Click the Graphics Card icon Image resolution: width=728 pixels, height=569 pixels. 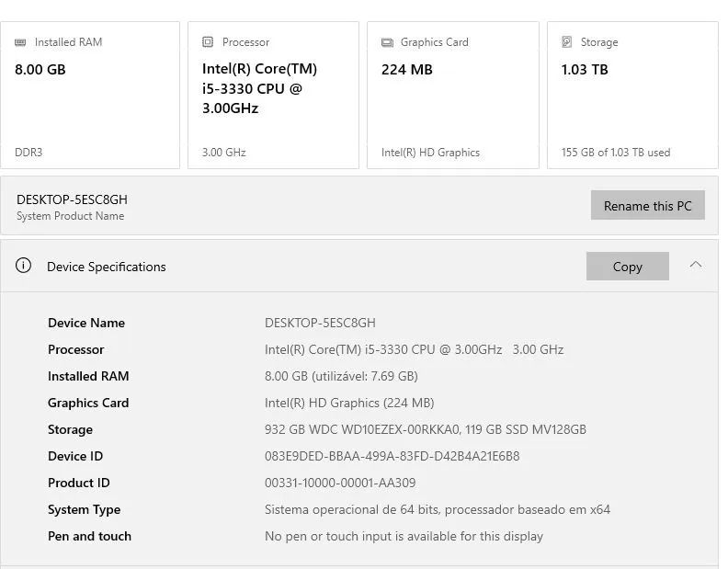[387, 42]
